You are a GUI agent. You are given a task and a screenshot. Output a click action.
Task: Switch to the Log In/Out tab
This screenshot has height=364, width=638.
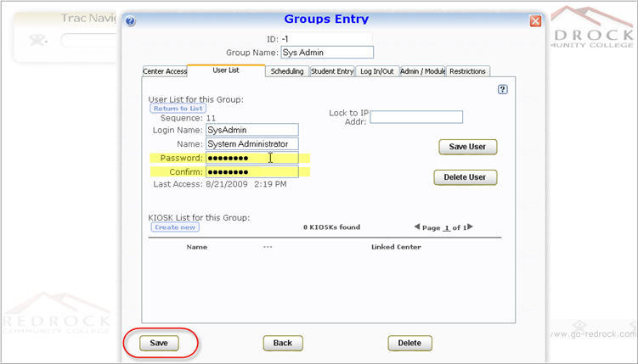(376, 71)
